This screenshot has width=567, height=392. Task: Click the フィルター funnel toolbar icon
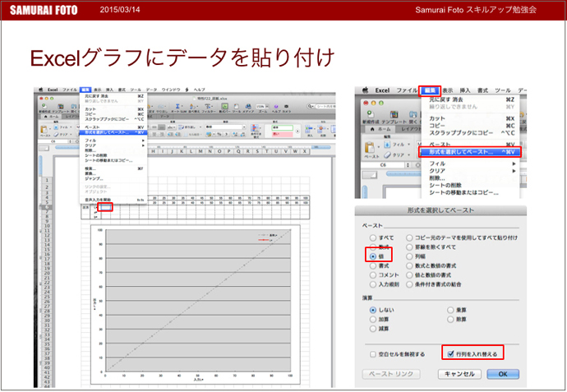click(208, 106)
